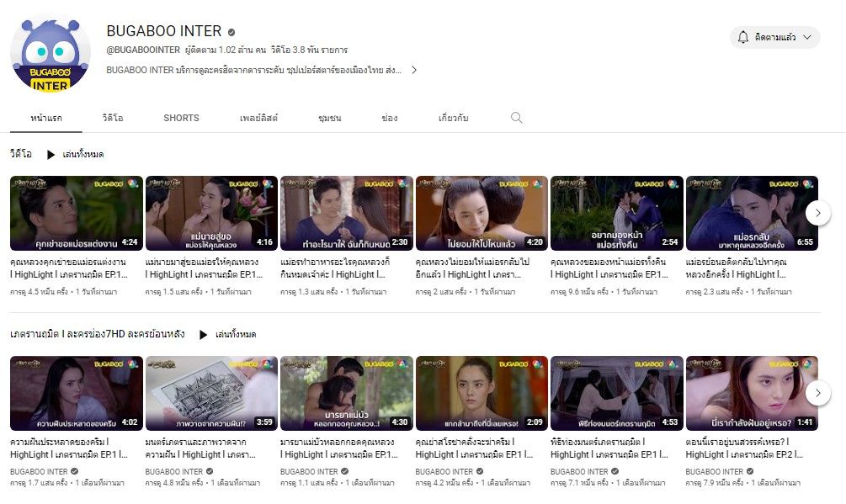Advance the เกตรานฤมิต carousel with right arrow
This screenshot has height=504, width=846.
tap(817, 392)
